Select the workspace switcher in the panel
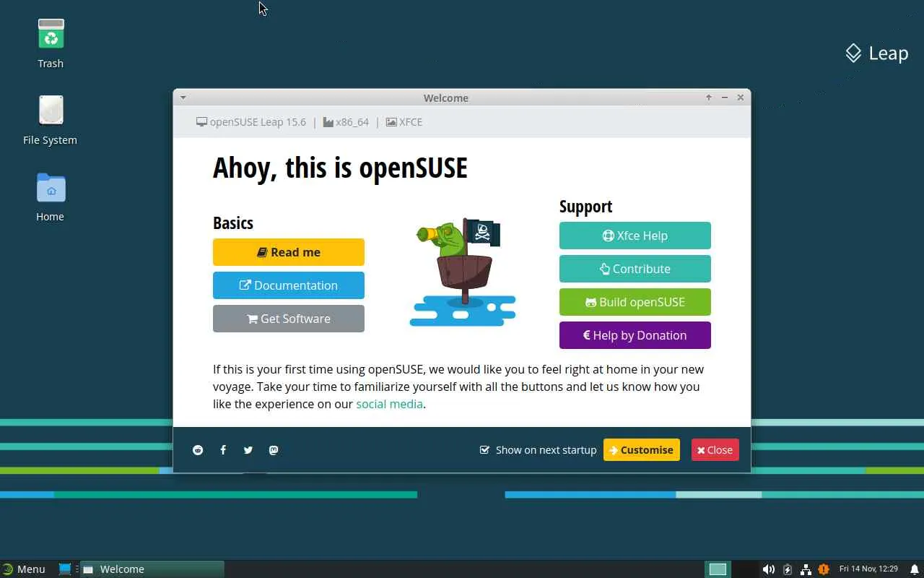The width and height of the screenshot is (924, 578). pyautogui.click(x=718, y=569)
